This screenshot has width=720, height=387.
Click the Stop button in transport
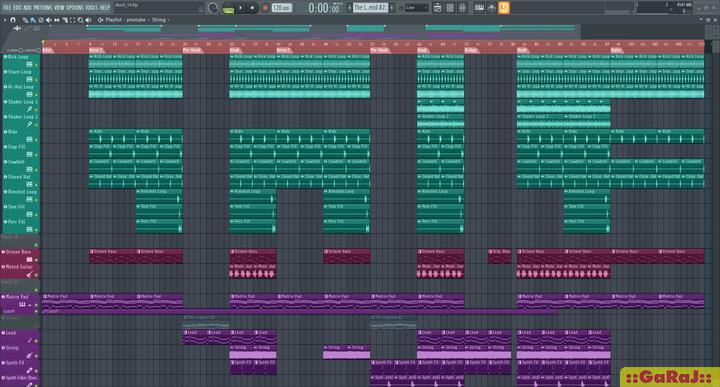point(252,8)
